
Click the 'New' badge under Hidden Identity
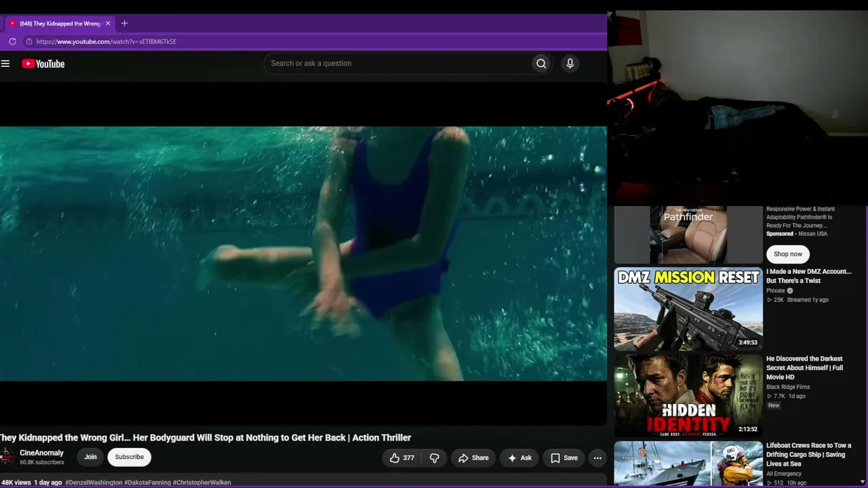pyautogui.click(x=774, y=405)
